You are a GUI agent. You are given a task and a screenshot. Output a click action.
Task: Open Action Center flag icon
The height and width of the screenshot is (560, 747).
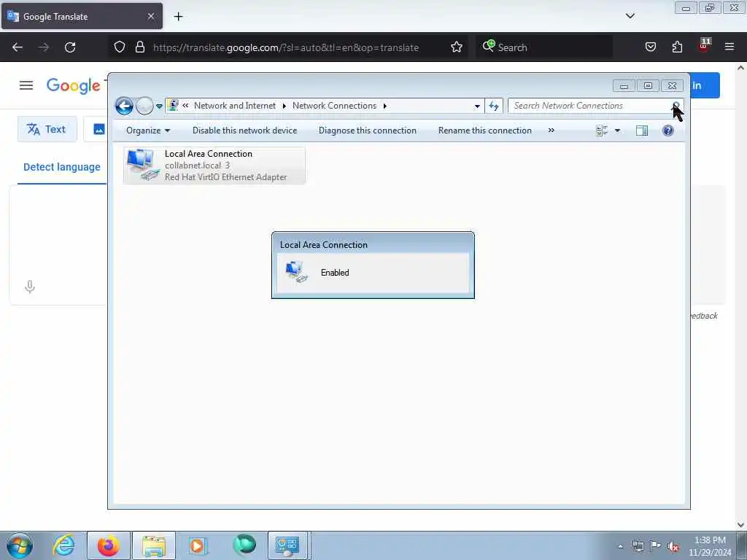tap(656, 546)
